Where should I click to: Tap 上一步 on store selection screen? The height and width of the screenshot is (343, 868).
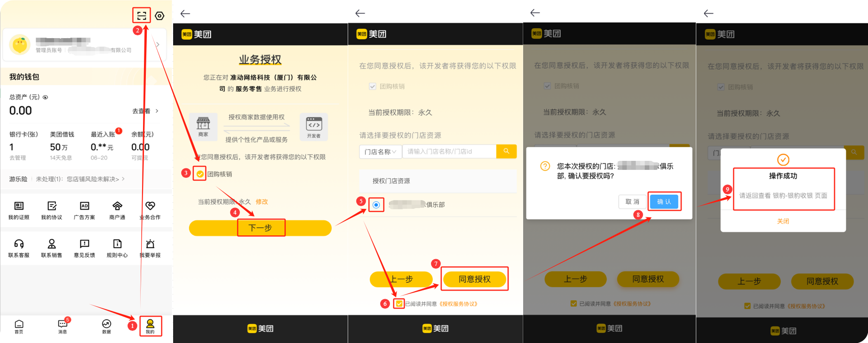tap(401, 279)
